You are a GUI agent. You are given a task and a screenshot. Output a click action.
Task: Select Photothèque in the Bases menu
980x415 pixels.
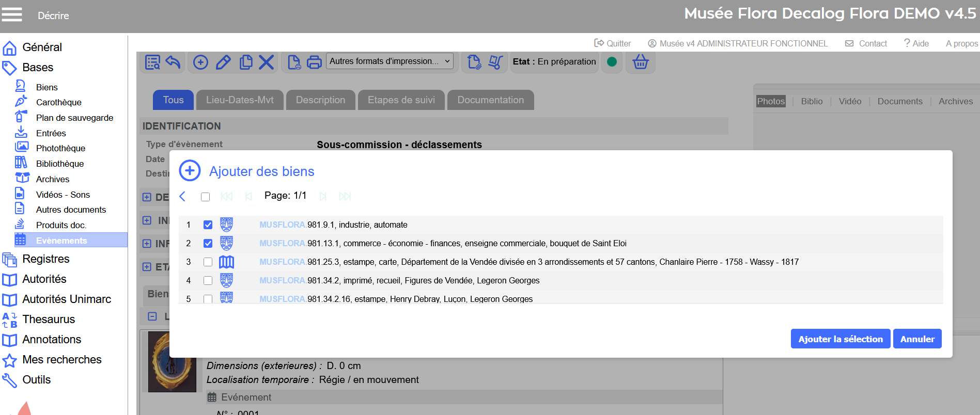pos(60,149)
